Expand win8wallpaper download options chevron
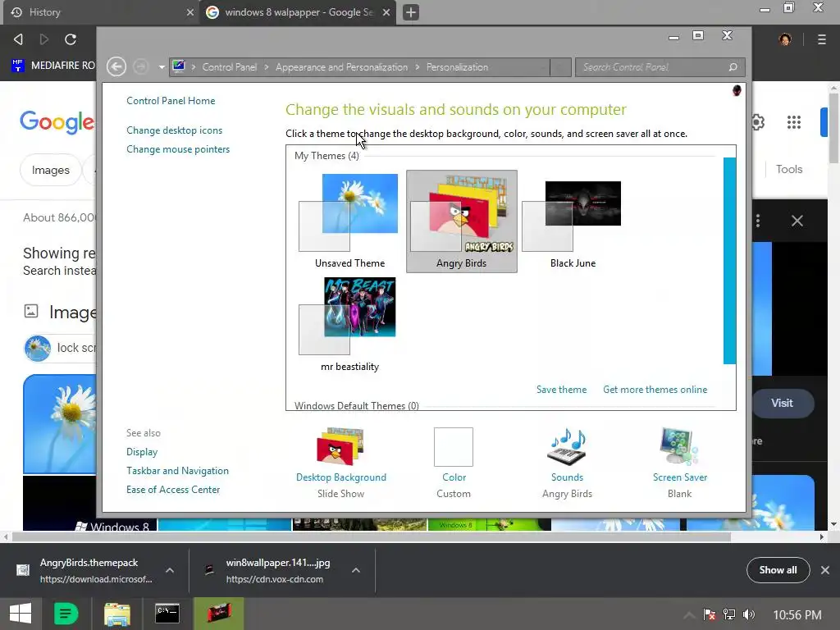The image size is (840, 630). tap(356, 571)
